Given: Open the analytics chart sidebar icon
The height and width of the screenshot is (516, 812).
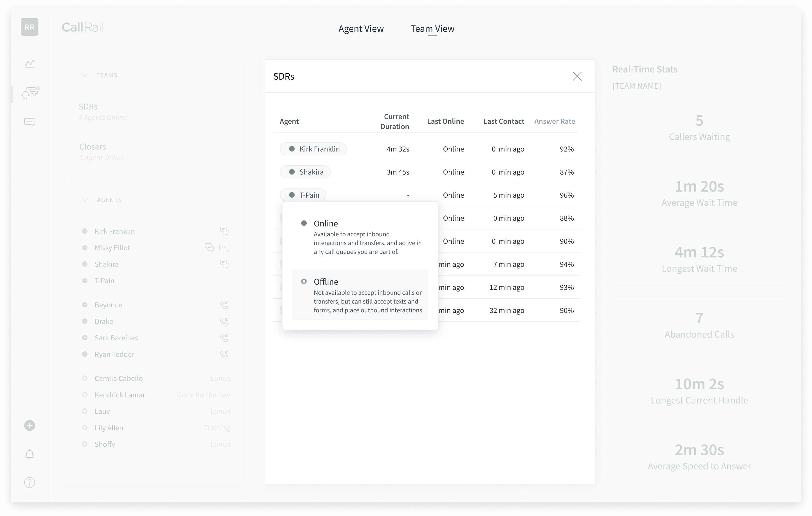Looking at the screenshot, I should coord(30,64).
